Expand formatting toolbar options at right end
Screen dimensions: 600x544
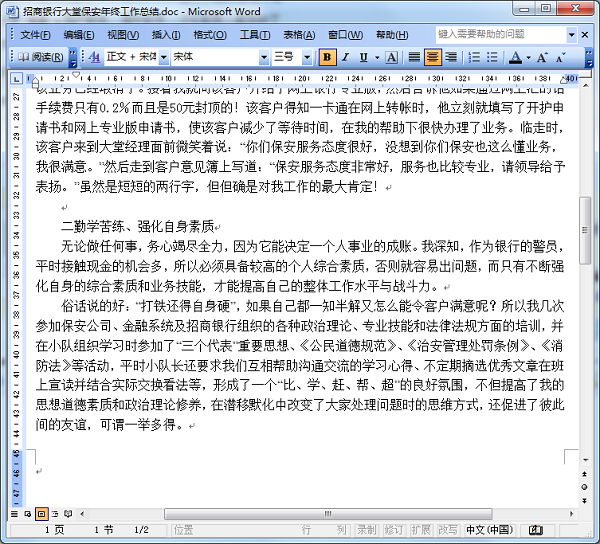(589, 57)
